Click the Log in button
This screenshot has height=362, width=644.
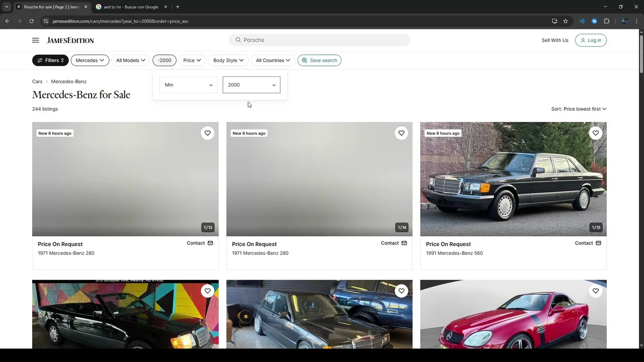[591, 40]
